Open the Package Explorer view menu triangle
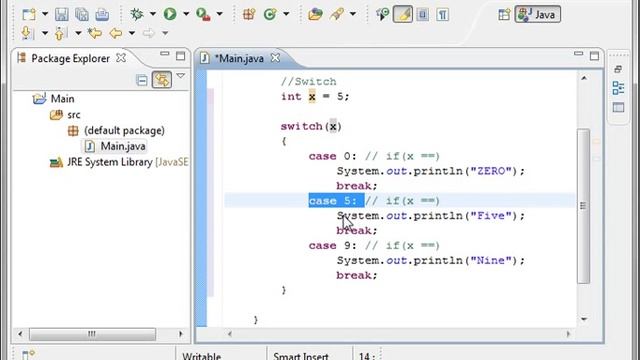This screenshot has width=640, height=360. [180, 76]
